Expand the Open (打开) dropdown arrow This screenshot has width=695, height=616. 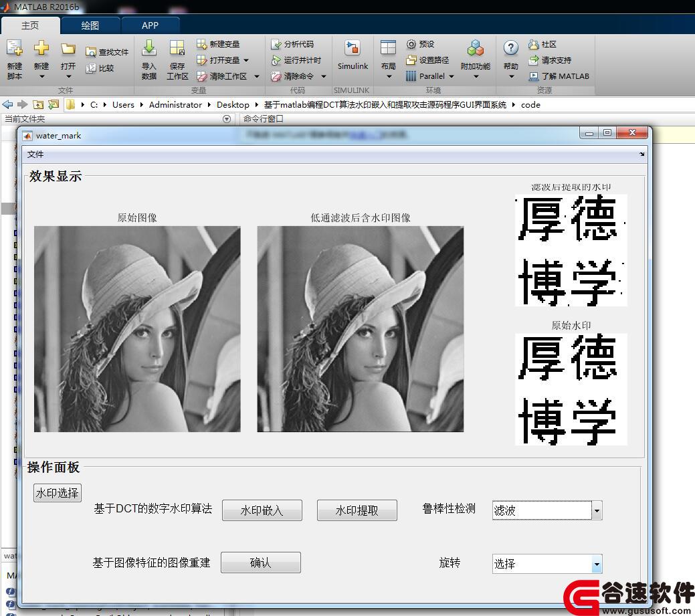pos(68,77)
